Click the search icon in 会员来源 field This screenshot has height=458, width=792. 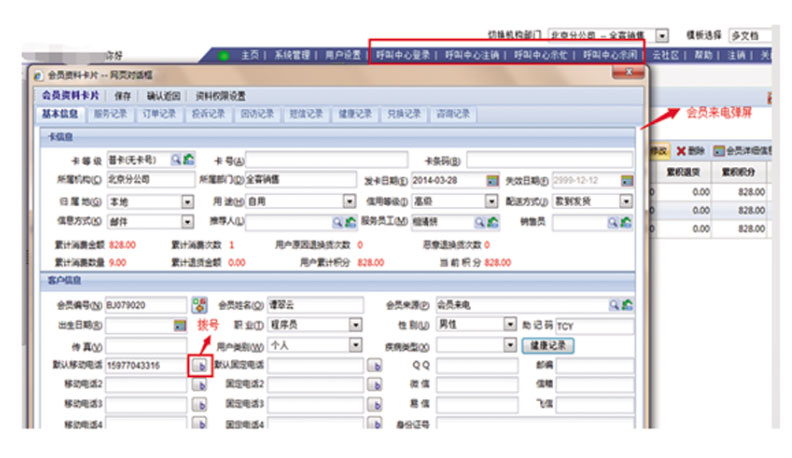(612, 305)
